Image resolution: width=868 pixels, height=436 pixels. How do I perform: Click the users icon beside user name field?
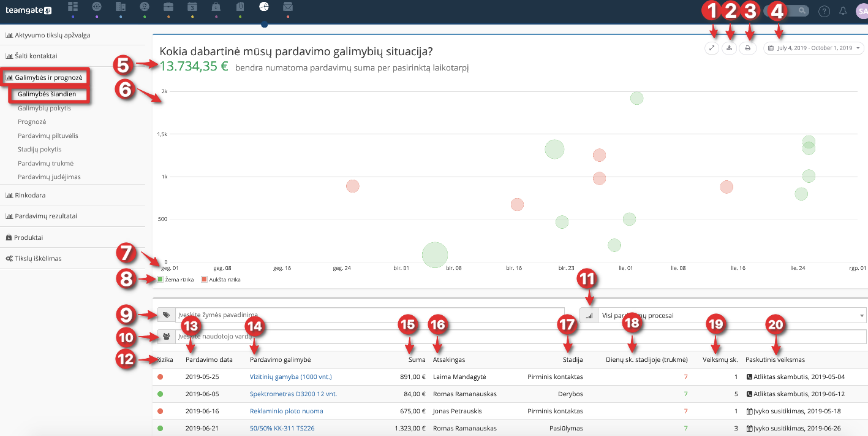point(166,337)
